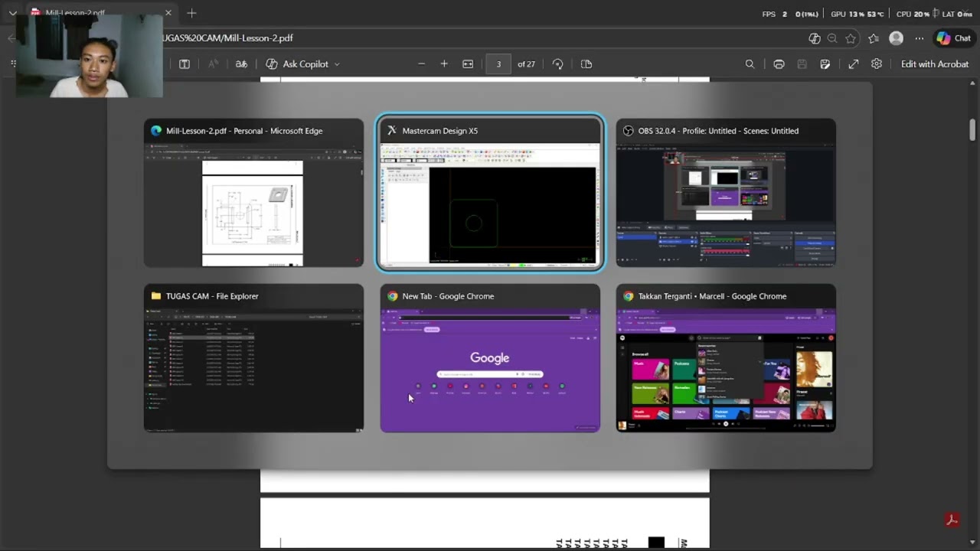Switch to Takkan Terganti Marcell Chrome window
This screenshot has width=980, height=551.
(x=726, y=358)
